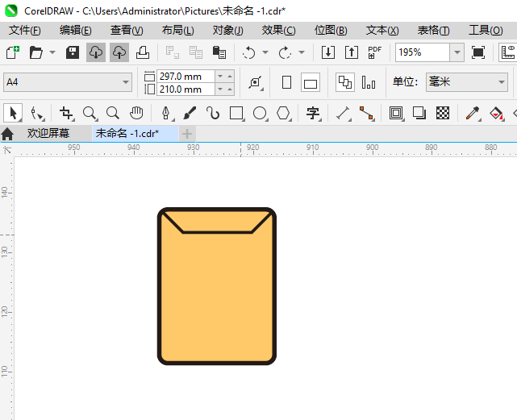Select the Pick (arrow) tool
This screenshot has height=420, width=517.
(x=13, y=113)
